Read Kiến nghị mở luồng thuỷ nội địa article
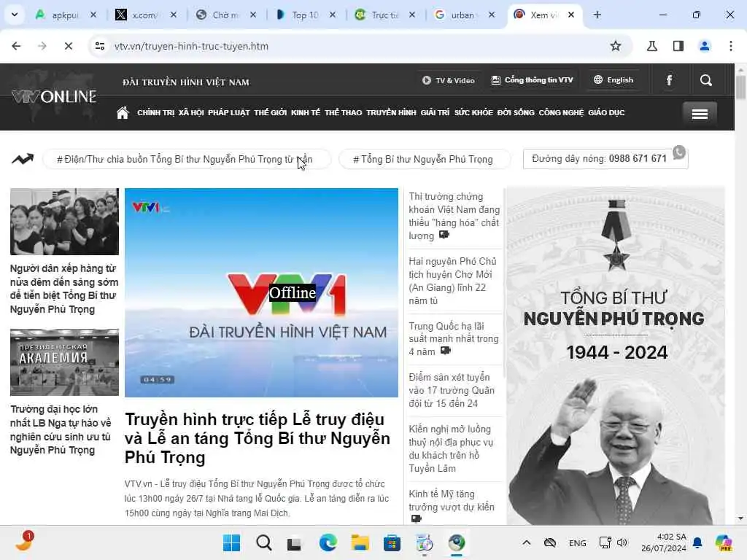Image resolution: width=747 pixels, height=560 pixels. 451,448
